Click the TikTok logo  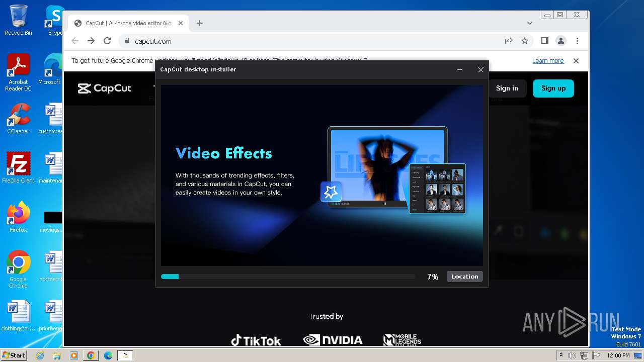(x=256, y=340)
